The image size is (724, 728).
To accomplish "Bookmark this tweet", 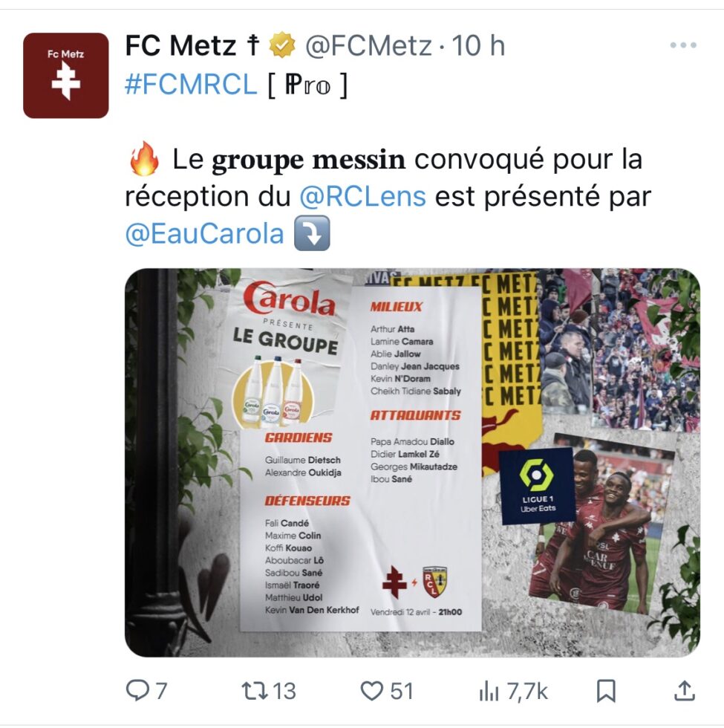I will tap(606, 691).
